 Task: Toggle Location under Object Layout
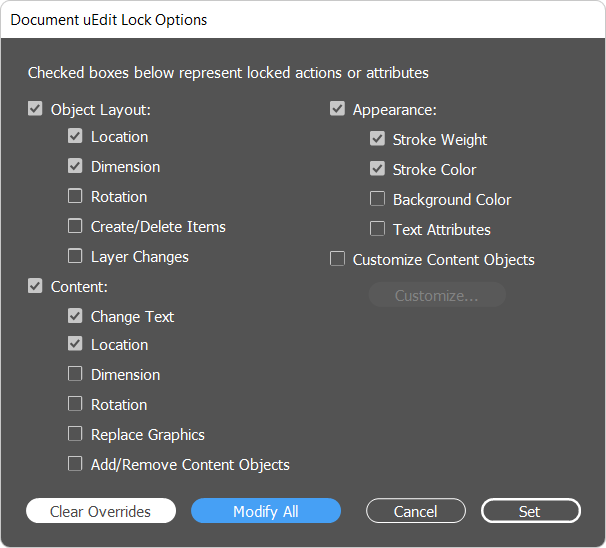(75, 136)
